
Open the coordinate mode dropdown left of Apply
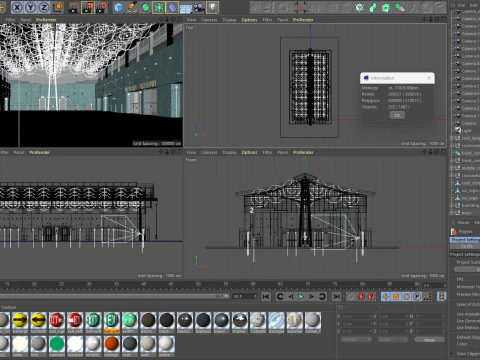(392, 339)
